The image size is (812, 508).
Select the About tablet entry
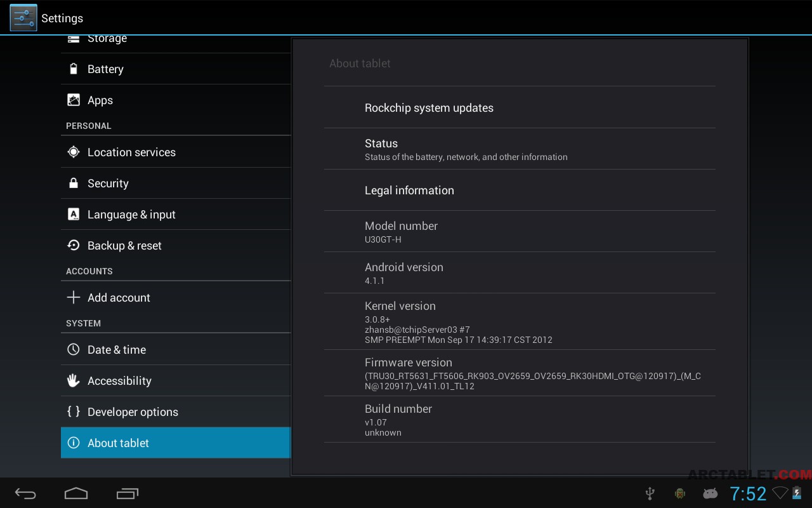coord(176,443)
